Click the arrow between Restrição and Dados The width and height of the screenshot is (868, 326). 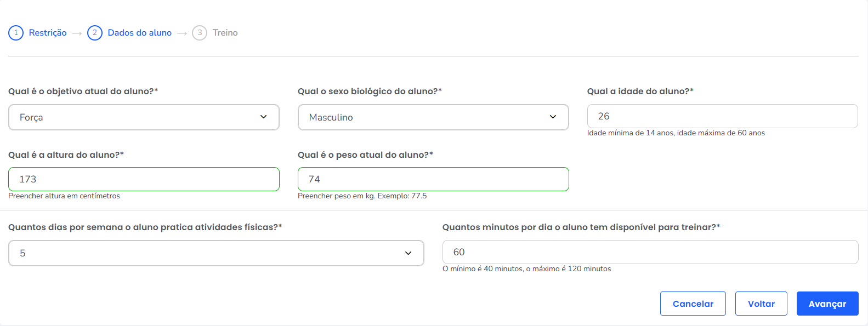77,33
